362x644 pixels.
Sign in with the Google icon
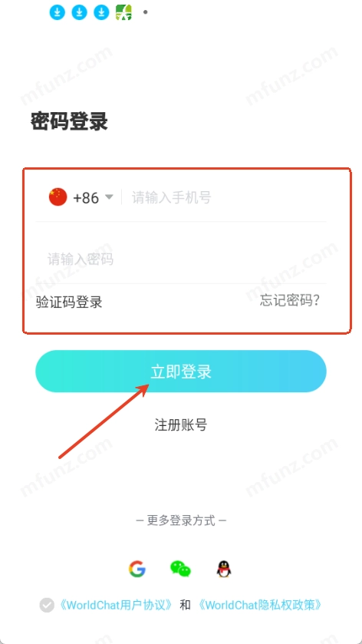[x=137, y=569]
